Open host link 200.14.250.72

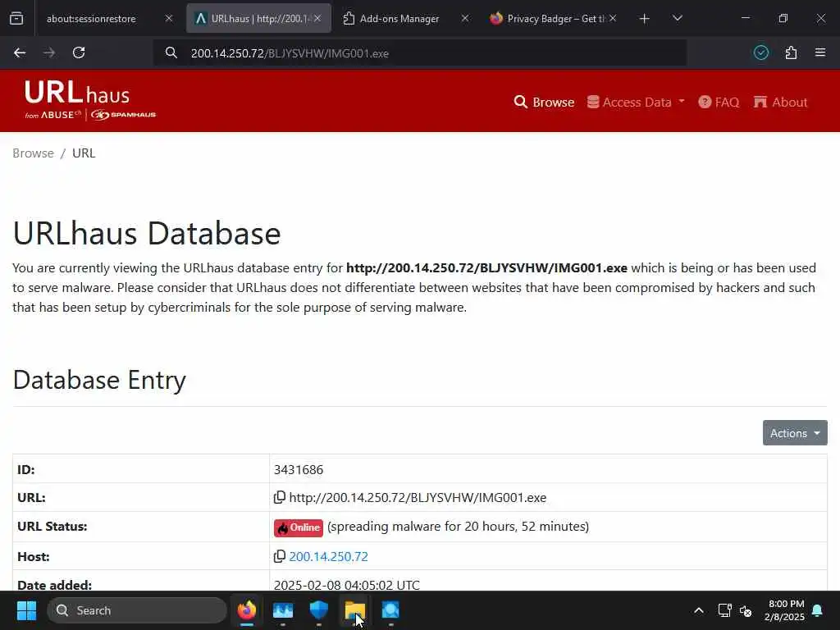(328, 557)
